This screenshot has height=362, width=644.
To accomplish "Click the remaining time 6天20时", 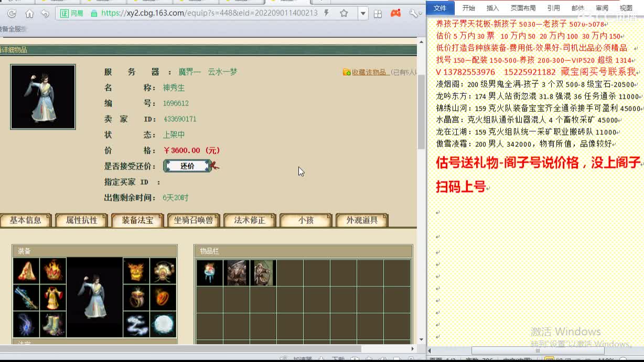I will 175,198.
